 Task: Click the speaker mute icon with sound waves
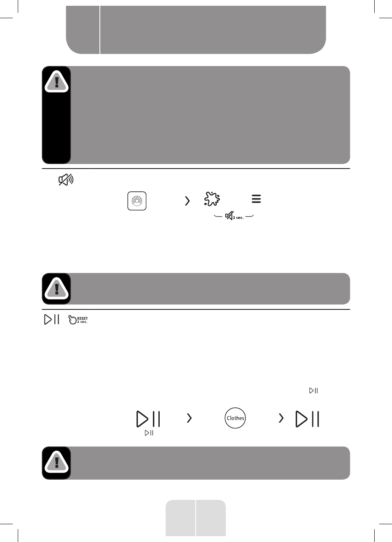pos(66,181)
